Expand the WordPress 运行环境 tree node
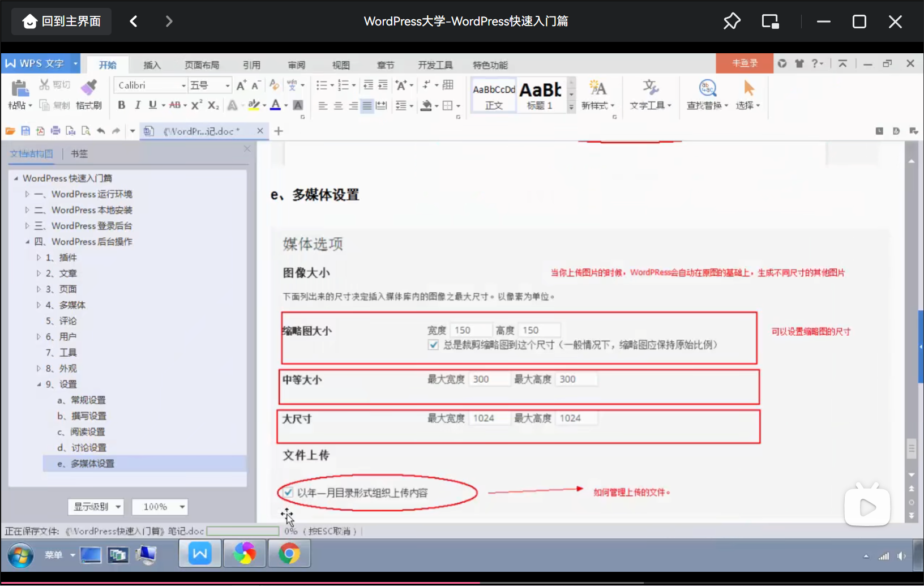924x586 pixels. (x=27, y=194)
